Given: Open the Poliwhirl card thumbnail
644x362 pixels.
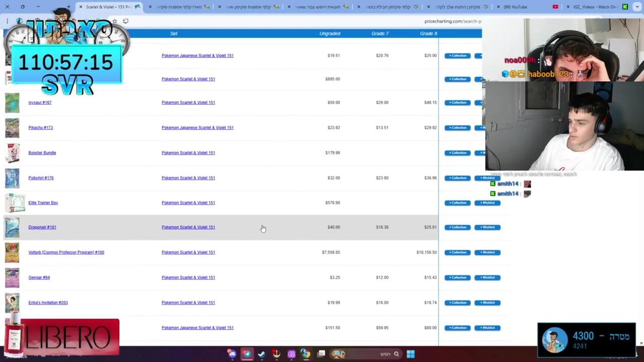Looking at the screenshot, I should tap(12, 178).
